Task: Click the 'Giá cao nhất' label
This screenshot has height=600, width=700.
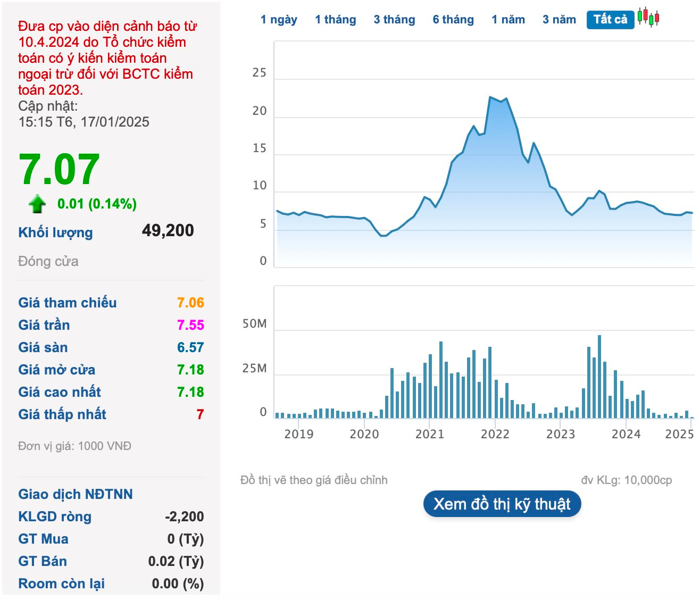Action: (60, 392)
